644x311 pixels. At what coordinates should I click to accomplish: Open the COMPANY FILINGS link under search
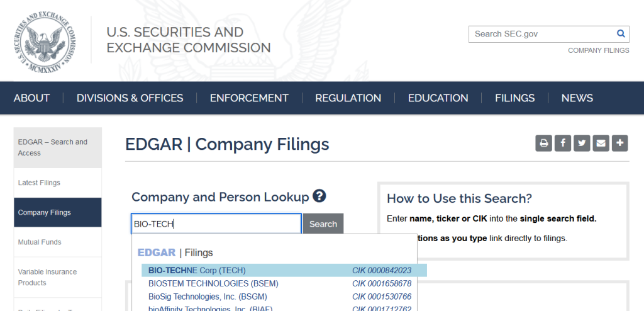point(599,50)
